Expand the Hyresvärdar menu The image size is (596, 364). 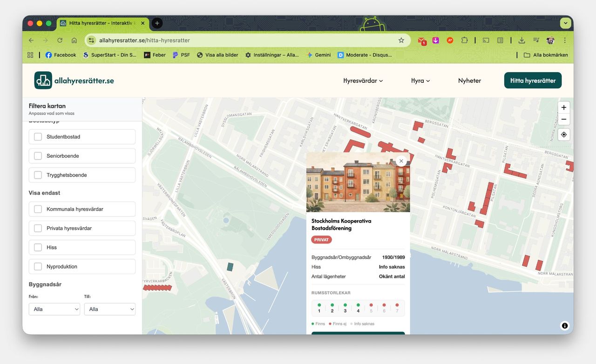[363, 81]
